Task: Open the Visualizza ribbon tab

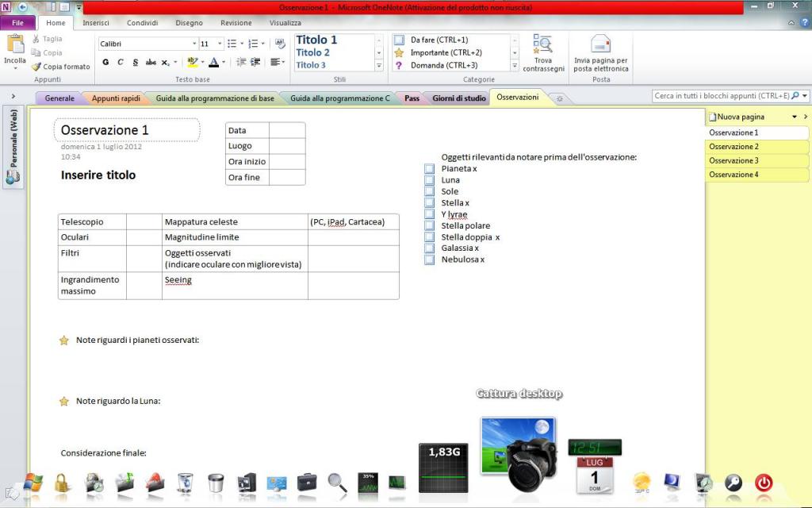Action: 285,23
